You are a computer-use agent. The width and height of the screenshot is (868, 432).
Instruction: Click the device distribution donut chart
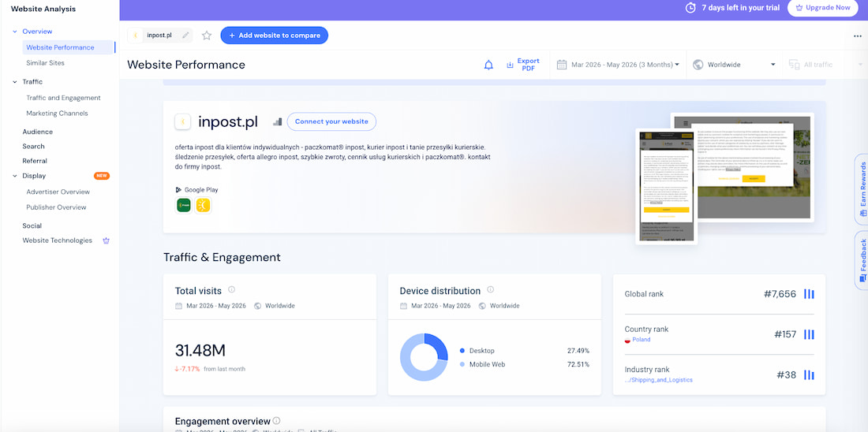pos(424,357)
